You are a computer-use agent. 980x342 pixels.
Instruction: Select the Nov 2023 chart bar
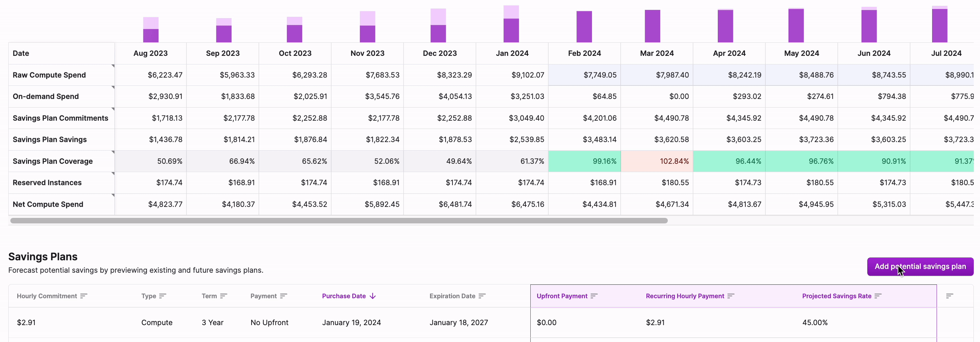[x=367, y=27]
